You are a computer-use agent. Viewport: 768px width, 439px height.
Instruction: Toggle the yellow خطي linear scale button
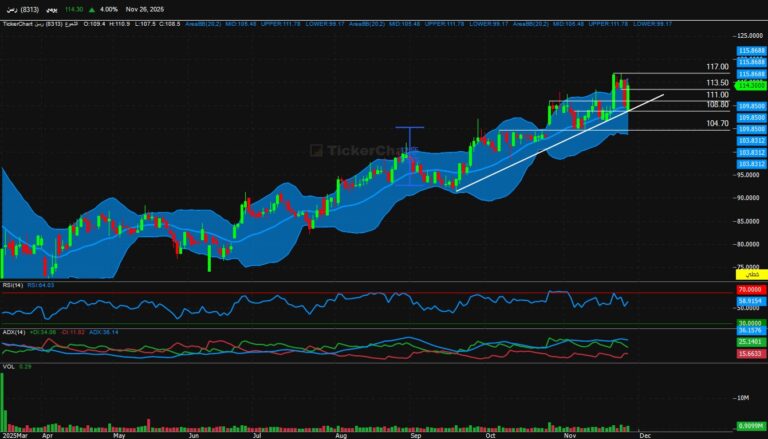point(750,273)
